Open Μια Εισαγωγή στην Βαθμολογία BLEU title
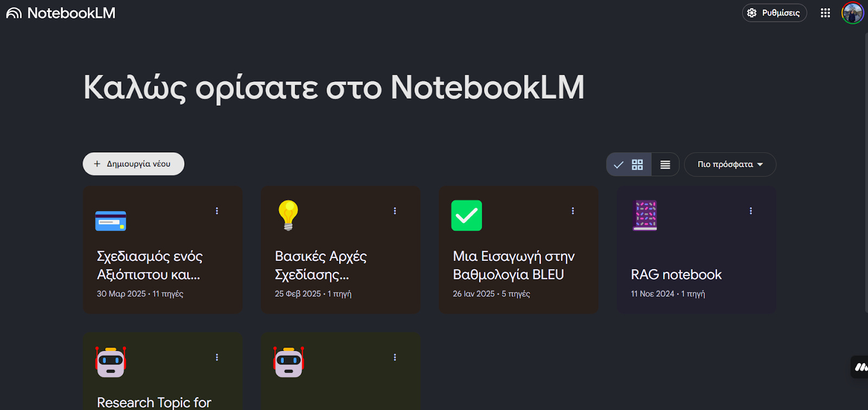 click(514, 265)
